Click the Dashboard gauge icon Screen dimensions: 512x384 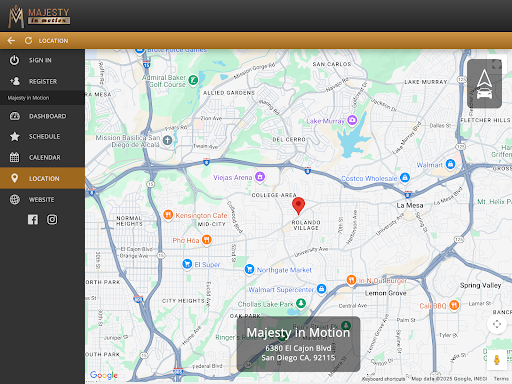click(x=15, y=116)
